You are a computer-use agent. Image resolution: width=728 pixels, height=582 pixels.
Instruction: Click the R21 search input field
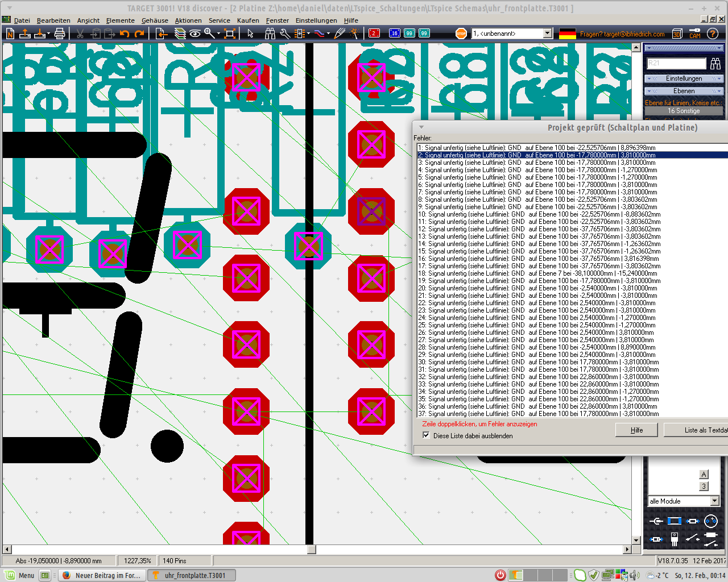point(676,64)
